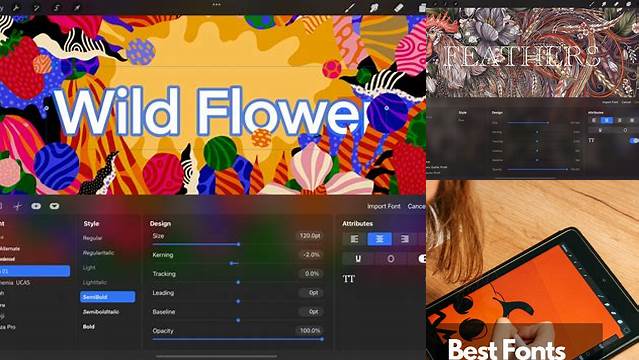Align text to the right

point(404,239)
